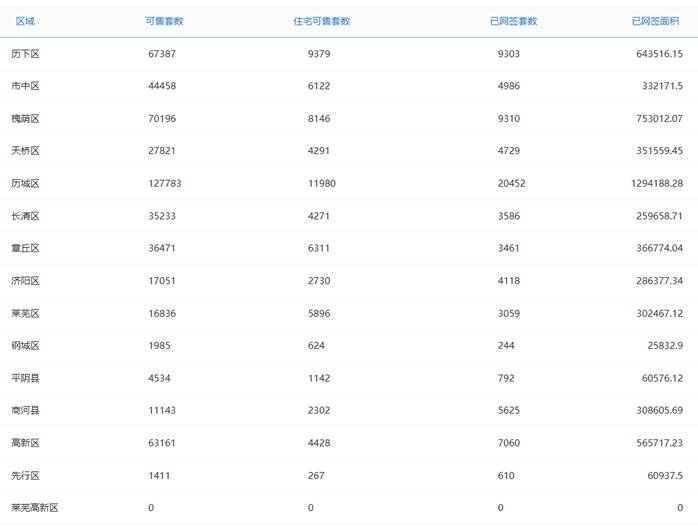Click the 先行区 row label
This screenshot has height=528, width=698.
(x=25, y=476)
